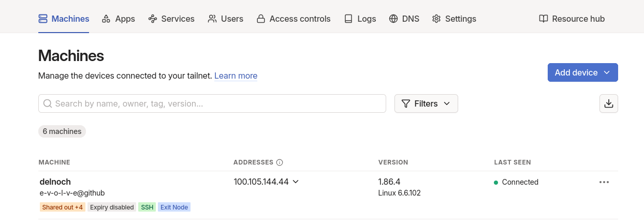Open the Add device dropdown
644x224 pixels.
(582, 72)
